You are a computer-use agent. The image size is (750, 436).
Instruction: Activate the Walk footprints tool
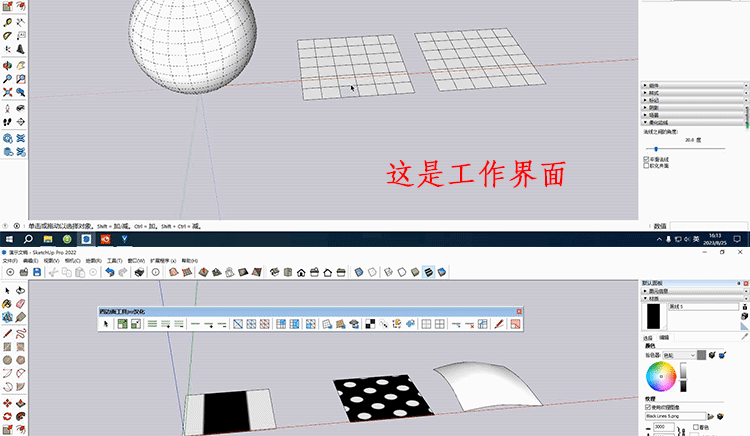point(7,122)
